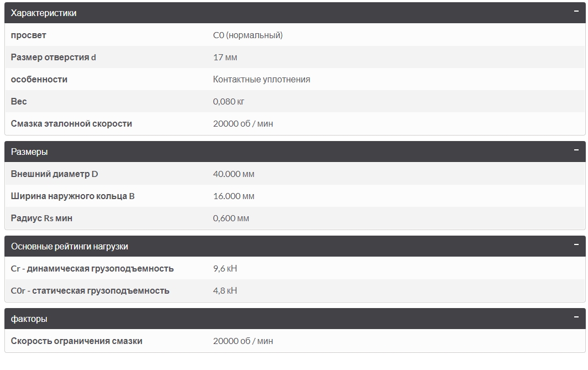Click the Скорость ограничения смазки row

[295, 341]
